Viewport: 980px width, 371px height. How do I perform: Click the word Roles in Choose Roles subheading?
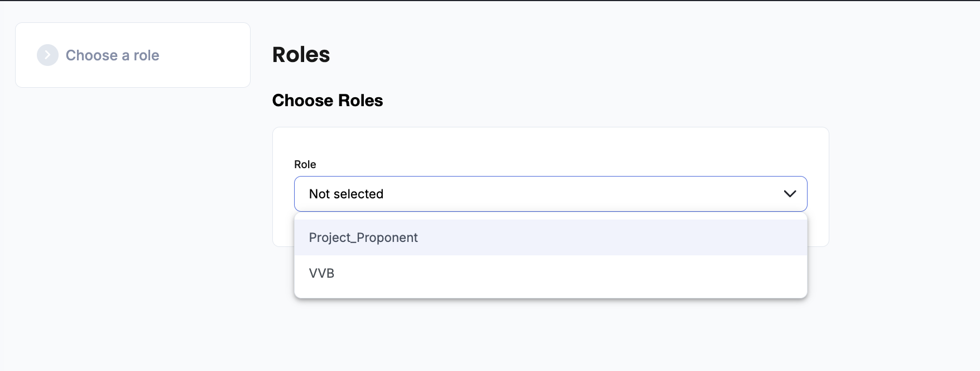pyautogui.click(x=361, y=101)
